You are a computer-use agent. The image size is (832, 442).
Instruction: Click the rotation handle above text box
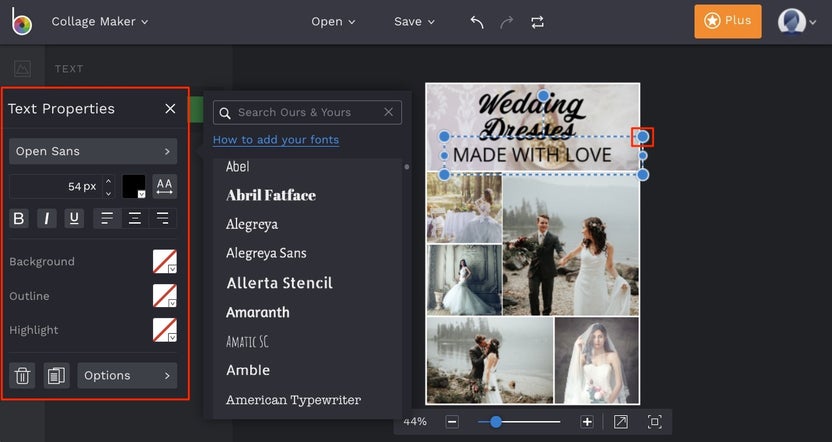pos(543,96)
